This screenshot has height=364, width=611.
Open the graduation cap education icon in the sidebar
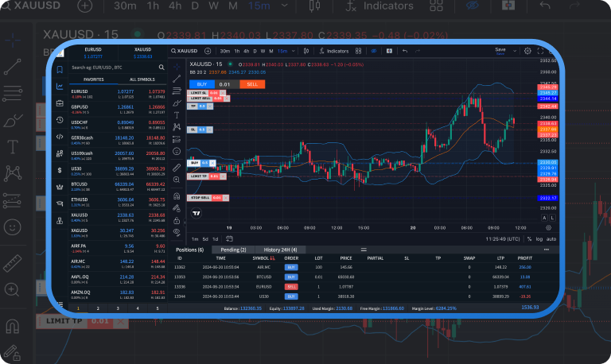click(x=60, y=203)
